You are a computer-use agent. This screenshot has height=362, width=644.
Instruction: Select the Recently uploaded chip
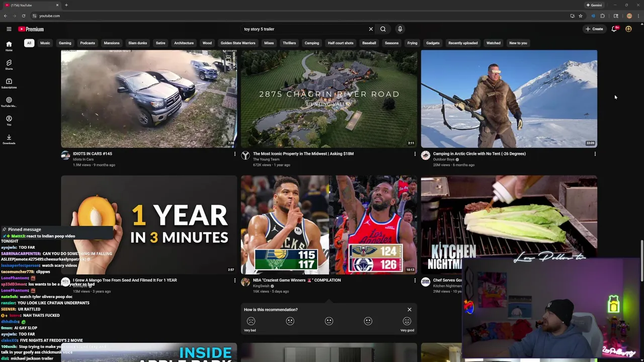[463, 43]
